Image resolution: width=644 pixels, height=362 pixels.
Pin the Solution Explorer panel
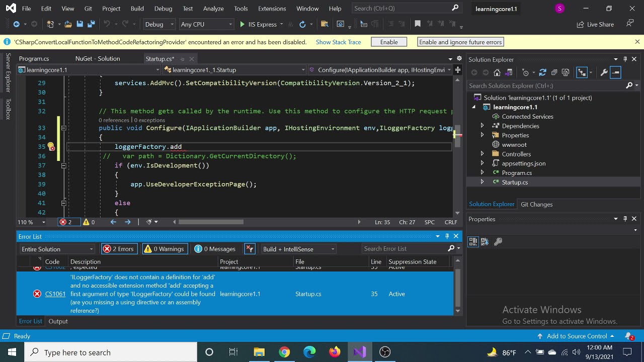coord(625,59)
